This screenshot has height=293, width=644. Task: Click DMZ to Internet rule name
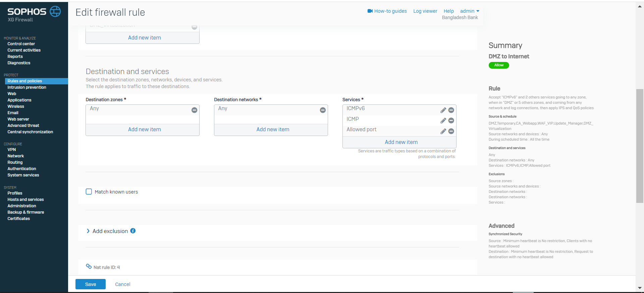(x=509, y=56)
